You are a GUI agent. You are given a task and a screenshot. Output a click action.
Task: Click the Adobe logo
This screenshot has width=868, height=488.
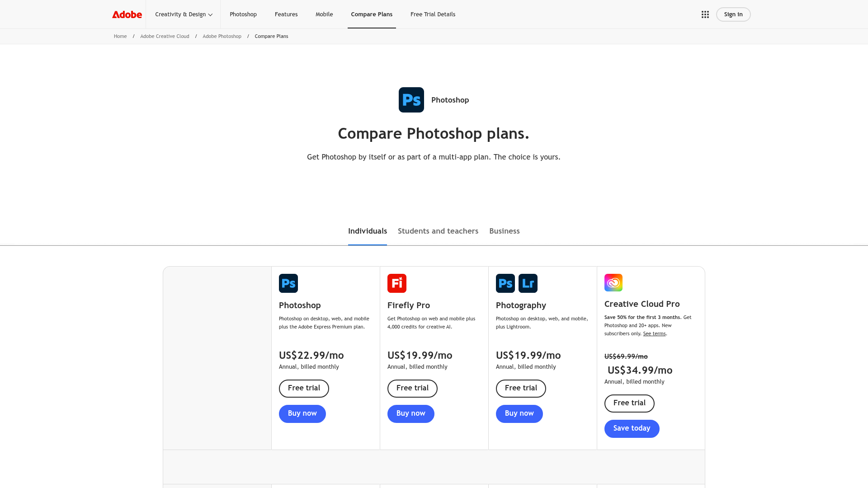pyautogui.click(x=127, y=14)
